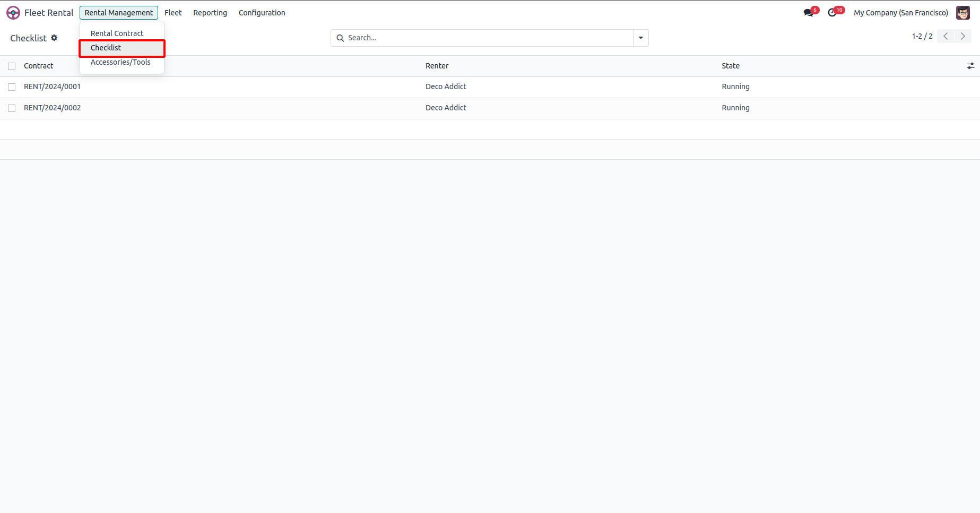Check the RENT/2024/0002 row checkbox

click(x=12, y=108)
